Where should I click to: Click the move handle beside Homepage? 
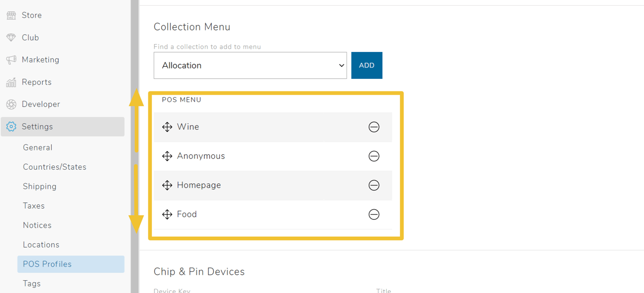click(x=167, y=185)
